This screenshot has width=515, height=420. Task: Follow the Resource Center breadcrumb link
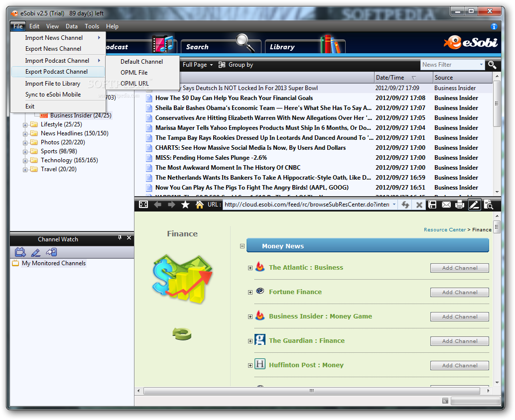(x=445, y=230)
